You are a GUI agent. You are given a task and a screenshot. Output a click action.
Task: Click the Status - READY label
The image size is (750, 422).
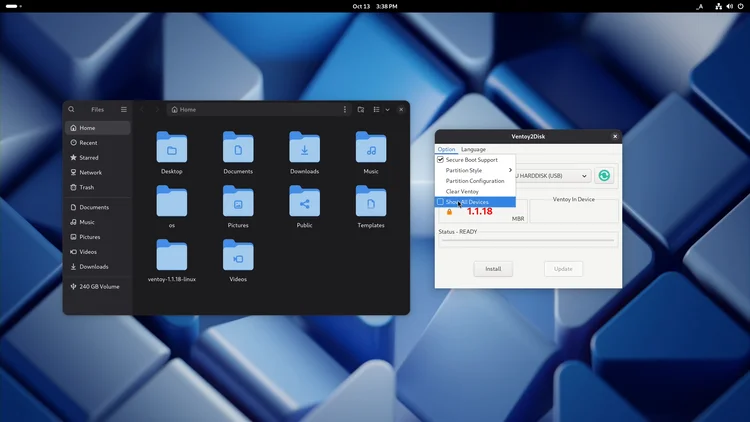458,232
